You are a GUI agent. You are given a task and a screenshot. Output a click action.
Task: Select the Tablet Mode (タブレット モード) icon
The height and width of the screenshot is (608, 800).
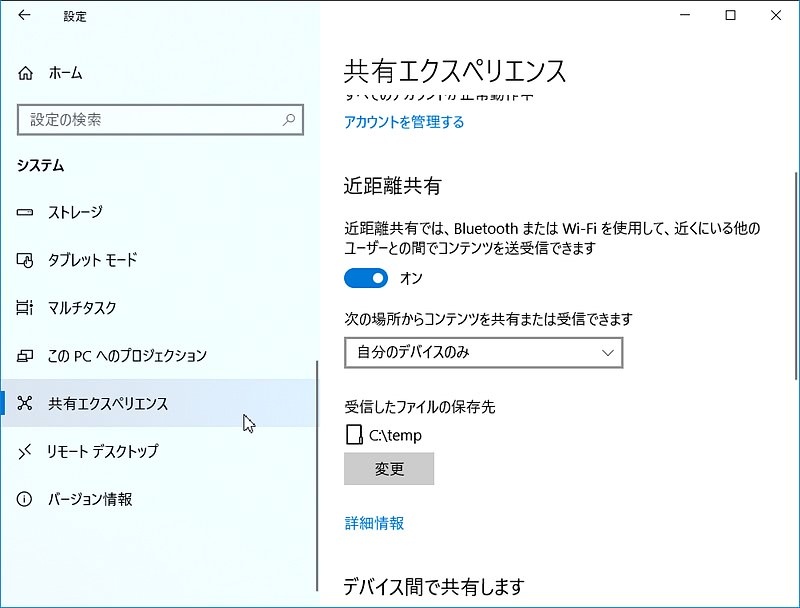pos(26,260)
